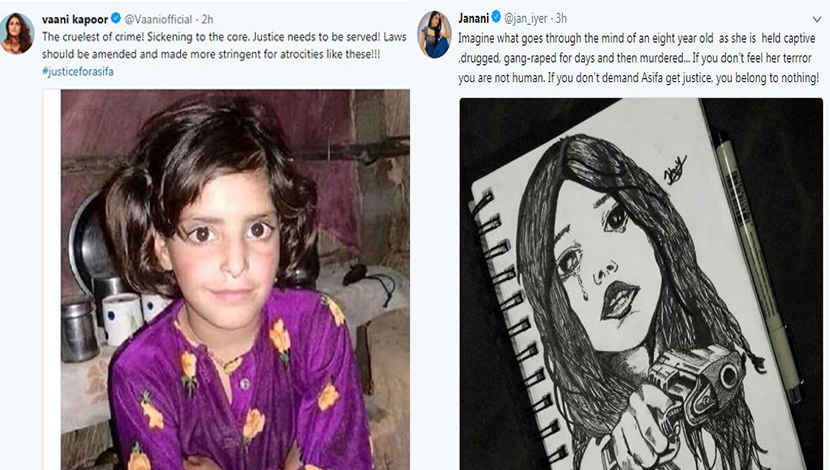Image resolution: width=830 pixels, height=470 pixels.
Task: Click the Janani display name
Action: point(473,18)
